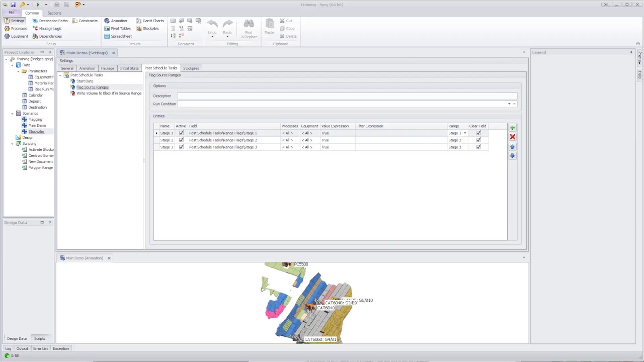Collapse the Parameters tree folder
644x362 pixels.
point(19,71)
